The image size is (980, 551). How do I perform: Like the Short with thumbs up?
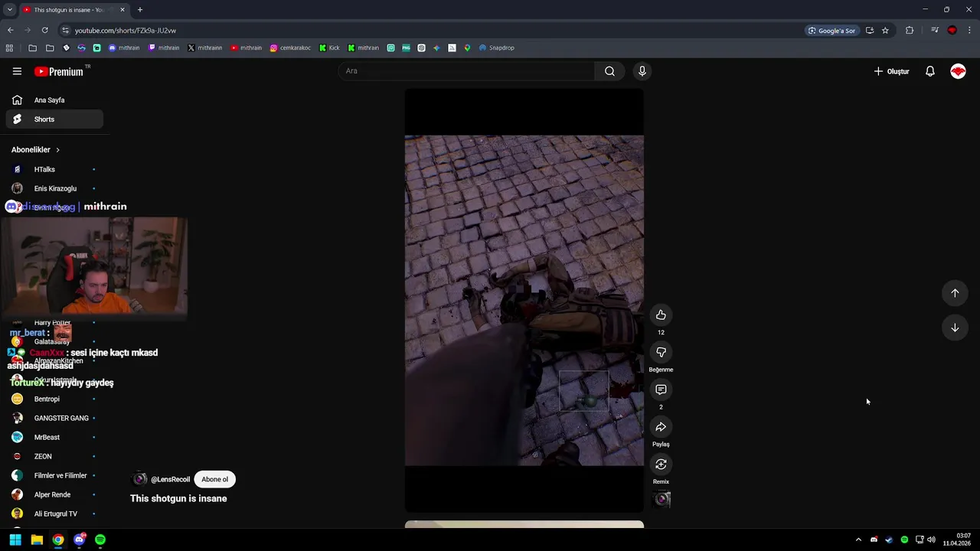[x=661, y=315]
